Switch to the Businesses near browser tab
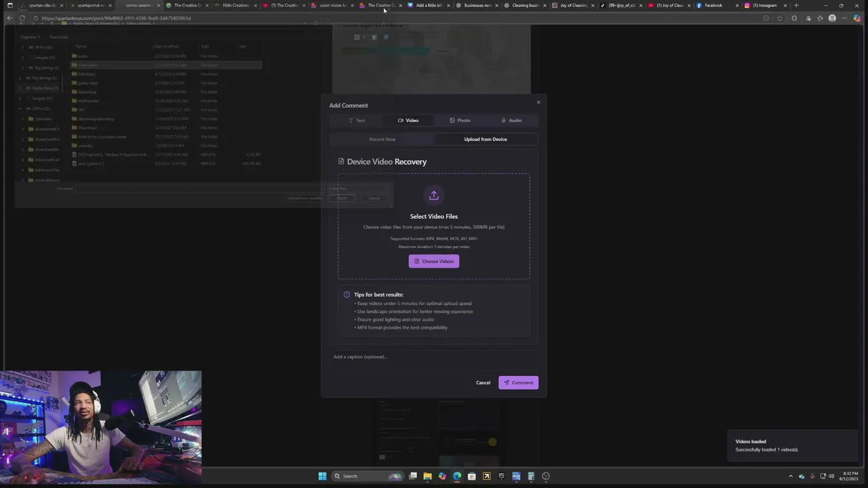 pyautogui.click(x=477, y=5)
